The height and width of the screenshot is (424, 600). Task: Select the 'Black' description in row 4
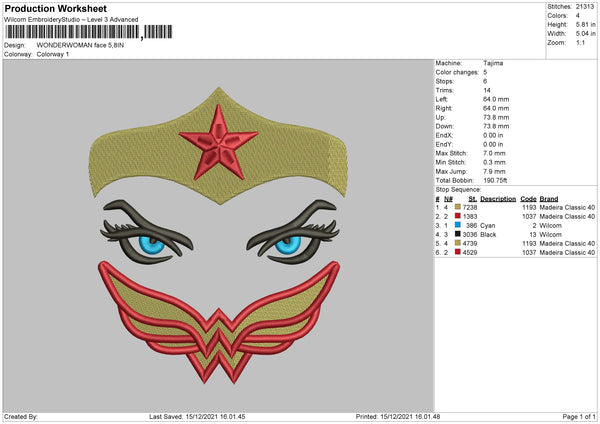click(488, 235)
